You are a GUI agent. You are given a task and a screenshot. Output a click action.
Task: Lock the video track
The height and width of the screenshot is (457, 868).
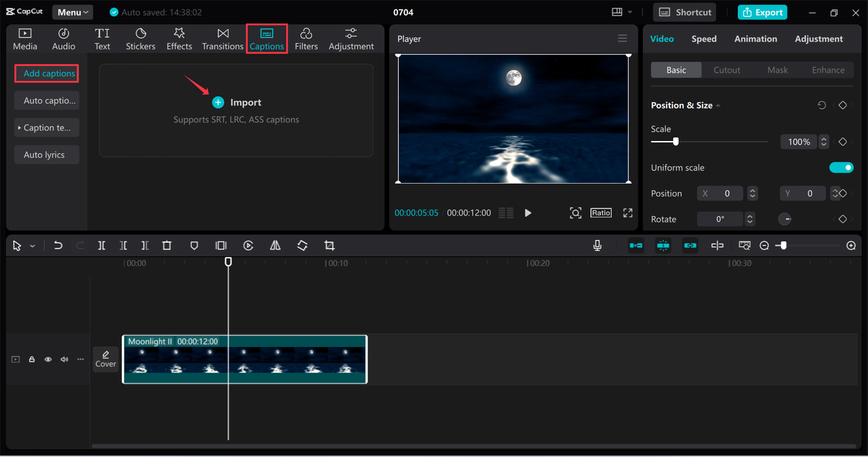32,359
